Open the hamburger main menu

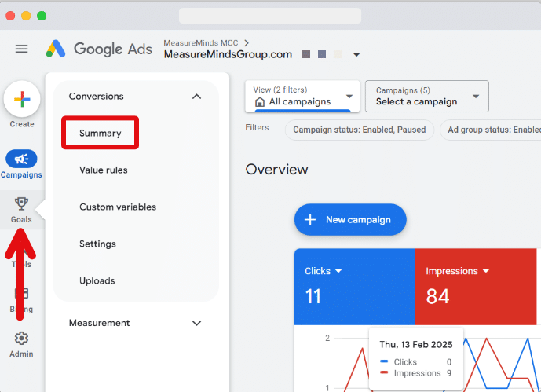(21, 49)
